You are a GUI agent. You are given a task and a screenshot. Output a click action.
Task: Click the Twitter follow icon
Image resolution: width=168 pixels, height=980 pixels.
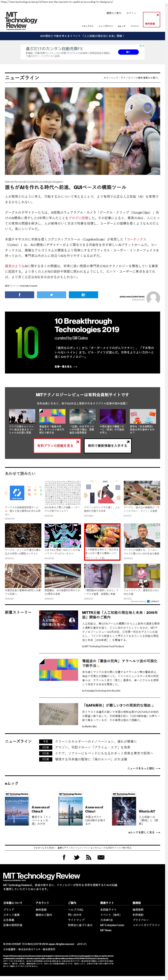[76, 857]
